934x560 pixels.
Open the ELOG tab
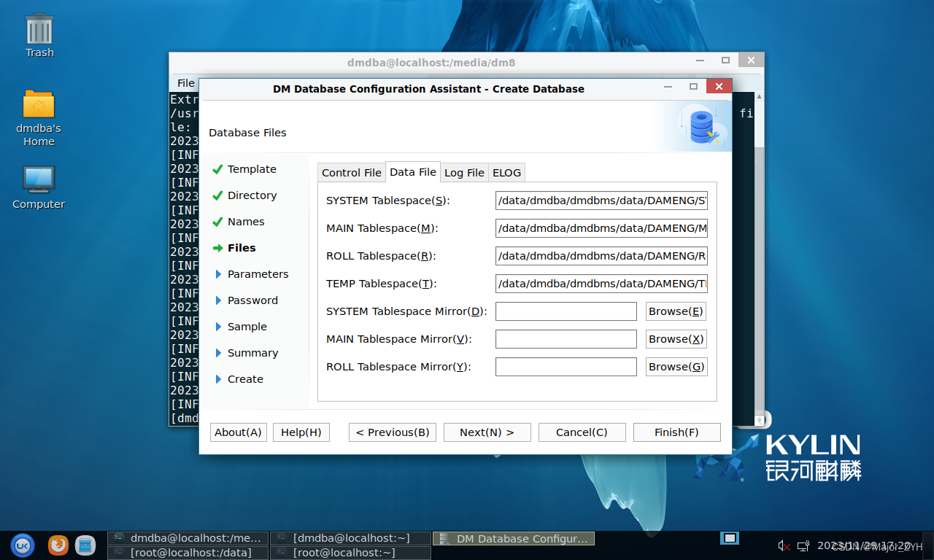(x=506, y=173)
